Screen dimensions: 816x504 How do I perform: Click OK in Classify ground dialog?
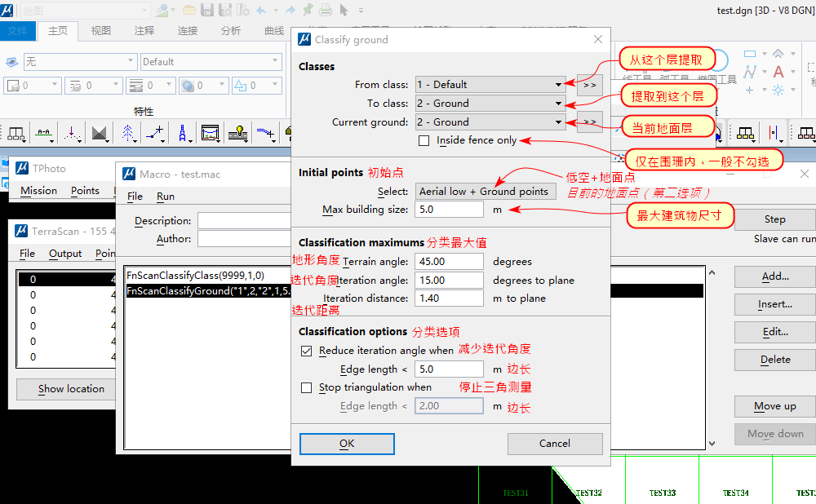tap(347, 444)
